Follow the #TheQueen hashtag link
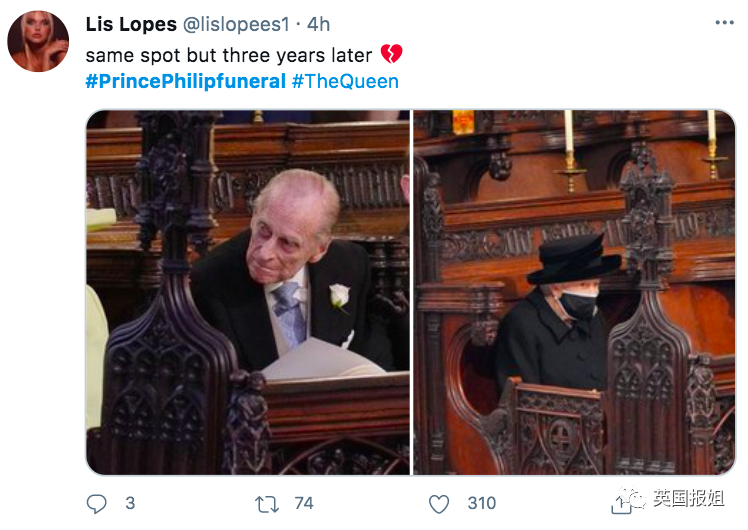Viewport: 748px width, 530px height. click(345, 81)
